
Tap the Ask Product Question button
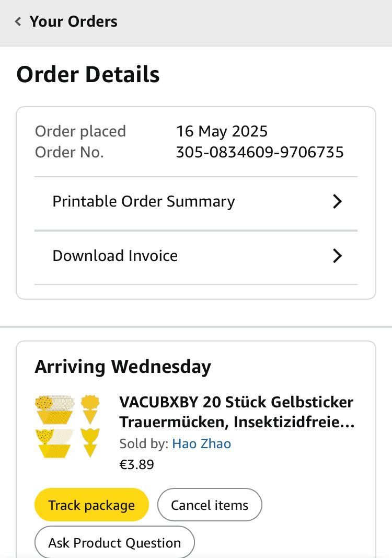pos(114,543)
